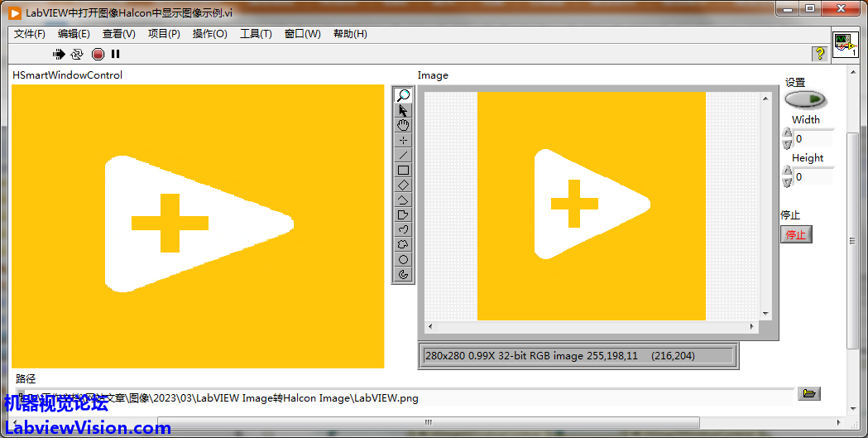Click the HSmartWindowControl label

68,75
